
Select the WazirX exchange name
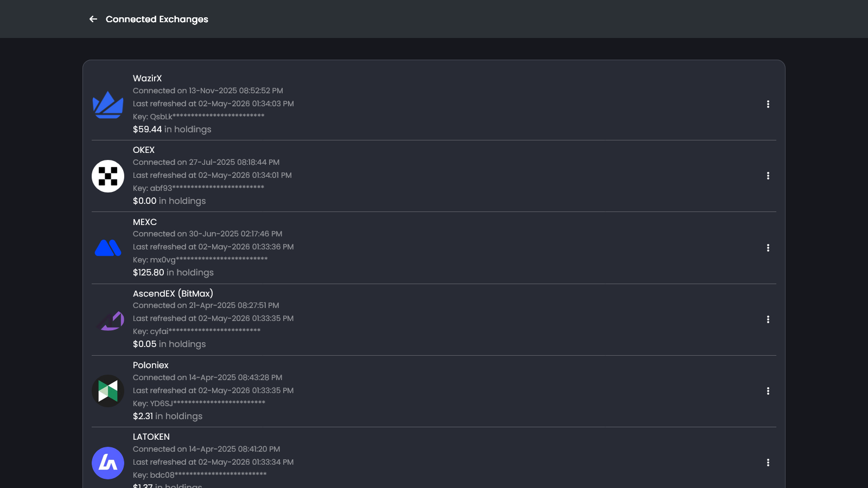pyautogui.click(x=147, y=78)
